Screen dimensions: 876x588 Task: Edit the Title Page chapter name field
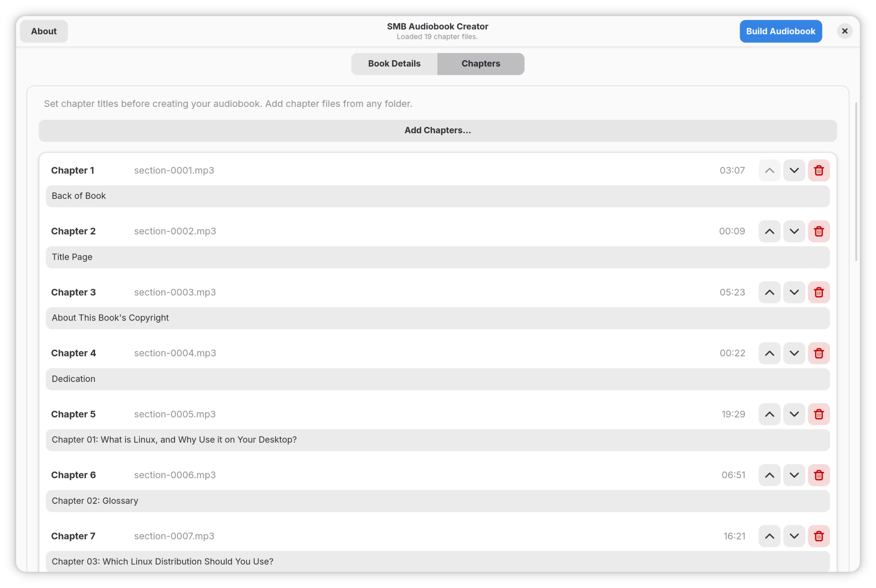(x=438, y=257)
